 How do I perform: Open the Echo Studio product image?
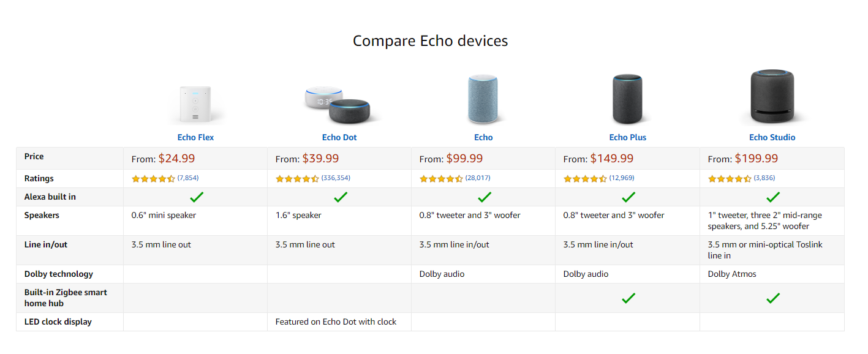(772, 97)
